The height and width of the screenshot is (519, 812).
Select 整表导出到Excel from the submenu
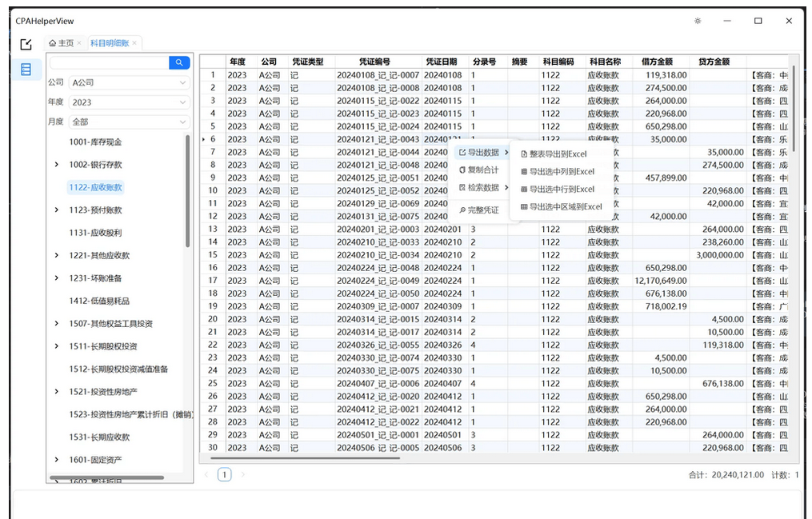coord(558,154)
